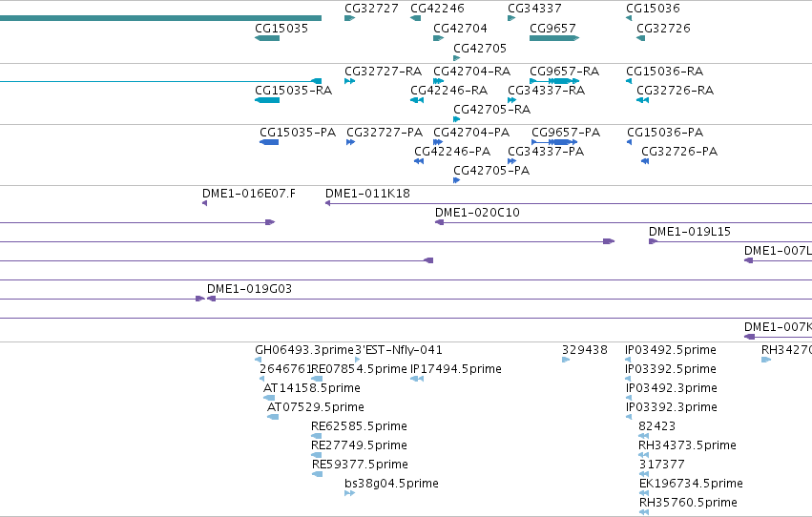Image resolution: width=812 pixels, height=517 pixels.
Task: Click EST GH06493.3prime
Action: tap(304, 350)
